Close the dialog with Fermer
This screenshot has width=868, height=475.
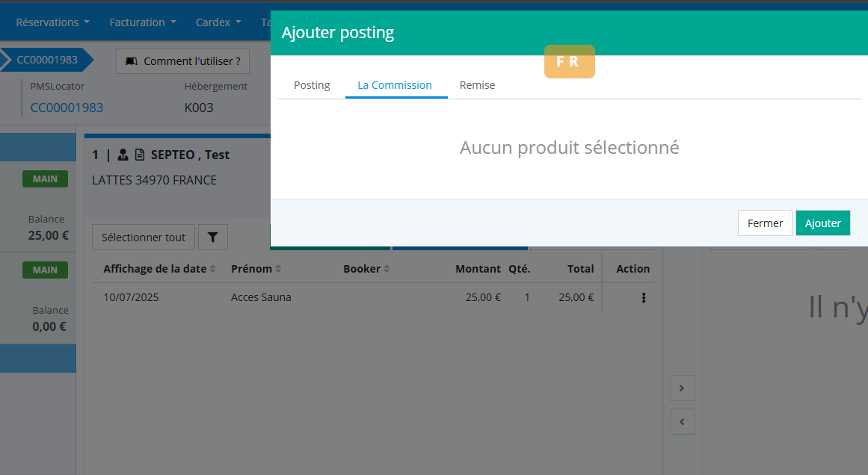pyautogui.click(x=764, y=223)
